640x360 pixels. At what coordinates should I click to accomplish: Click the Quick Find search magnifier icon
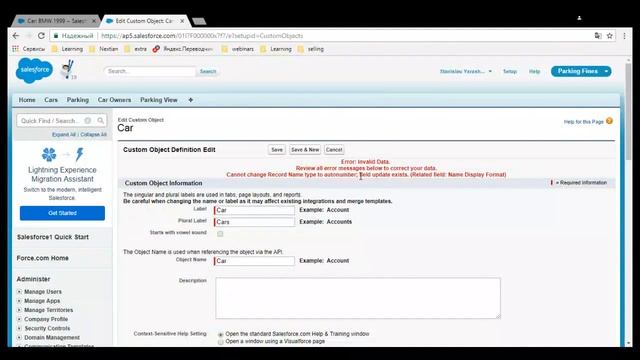(x=100, y=120)
